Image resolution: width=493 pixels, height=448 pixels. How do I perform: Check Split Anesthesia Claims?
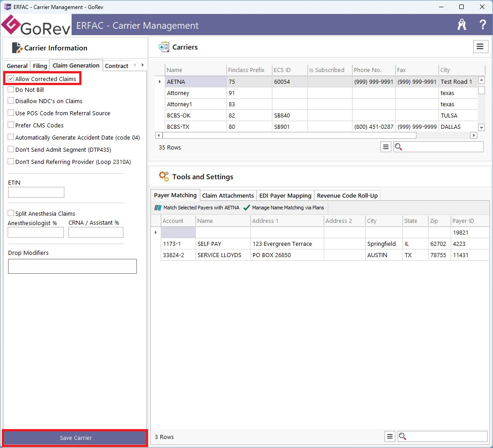coord(11,213)
